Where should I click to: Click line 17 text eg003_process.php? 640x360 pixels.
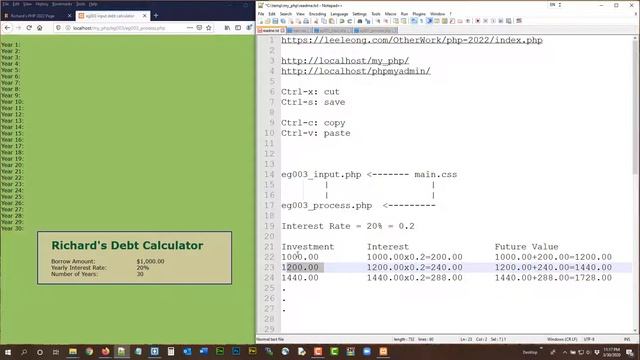(327, 205)
